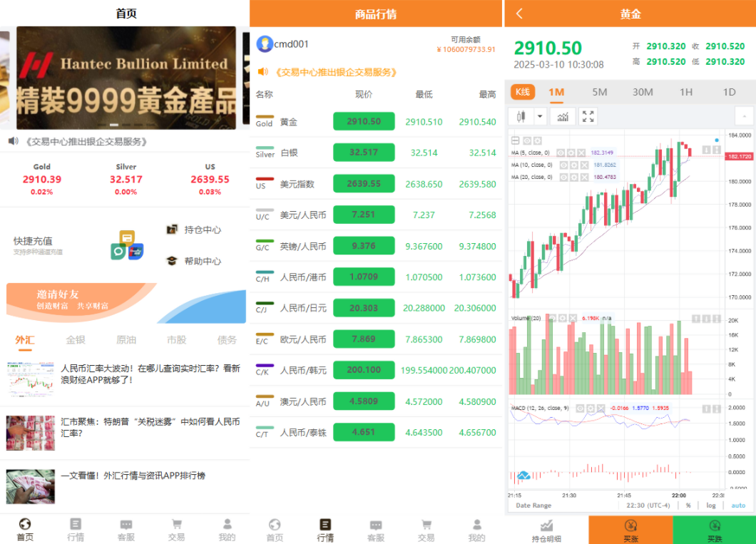Switch chart to 30M interval

(643, 92)
